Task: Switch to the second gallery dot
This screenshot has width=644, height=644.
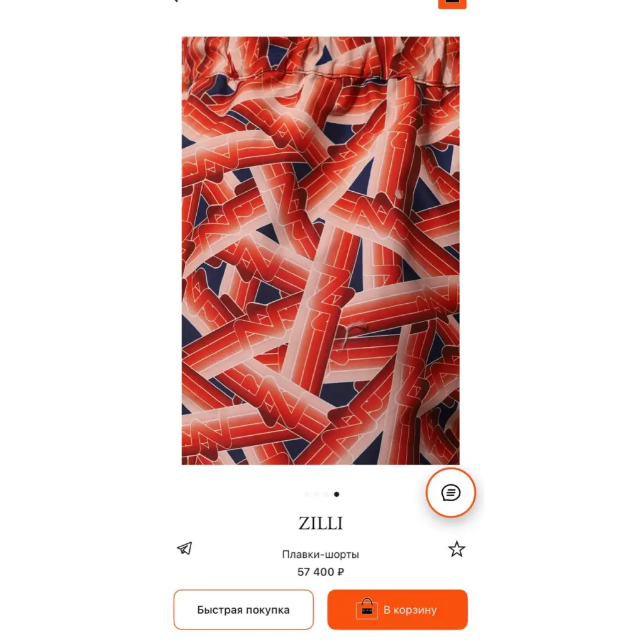Action: (316, 494)
